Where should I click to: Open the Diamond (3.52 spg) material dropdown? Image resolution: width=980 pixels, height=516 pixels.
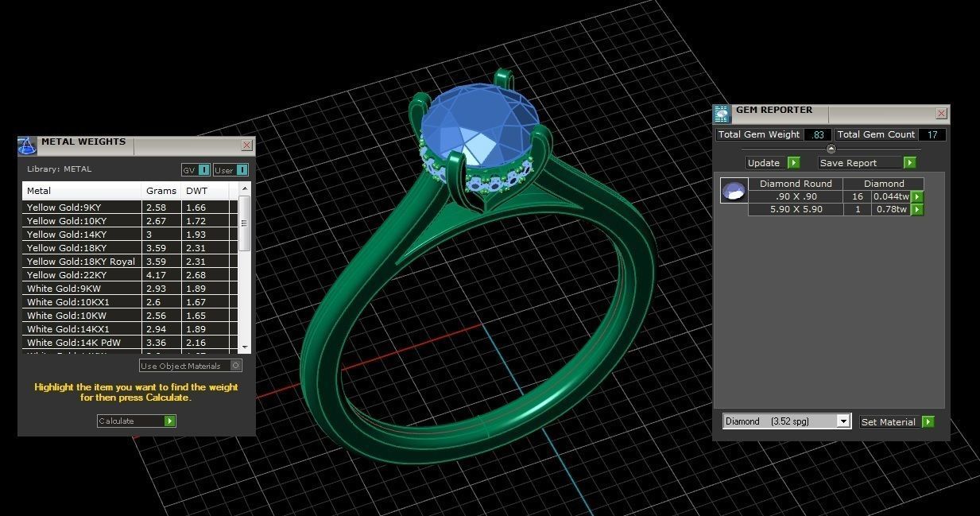click(787, 421)
